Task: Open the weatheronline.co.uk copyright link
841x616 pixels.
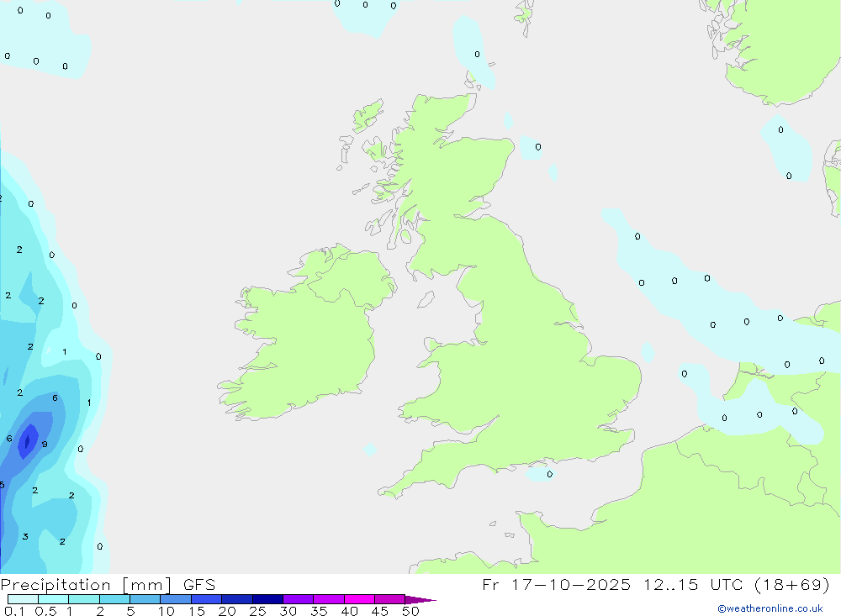Action: [770, 608]
